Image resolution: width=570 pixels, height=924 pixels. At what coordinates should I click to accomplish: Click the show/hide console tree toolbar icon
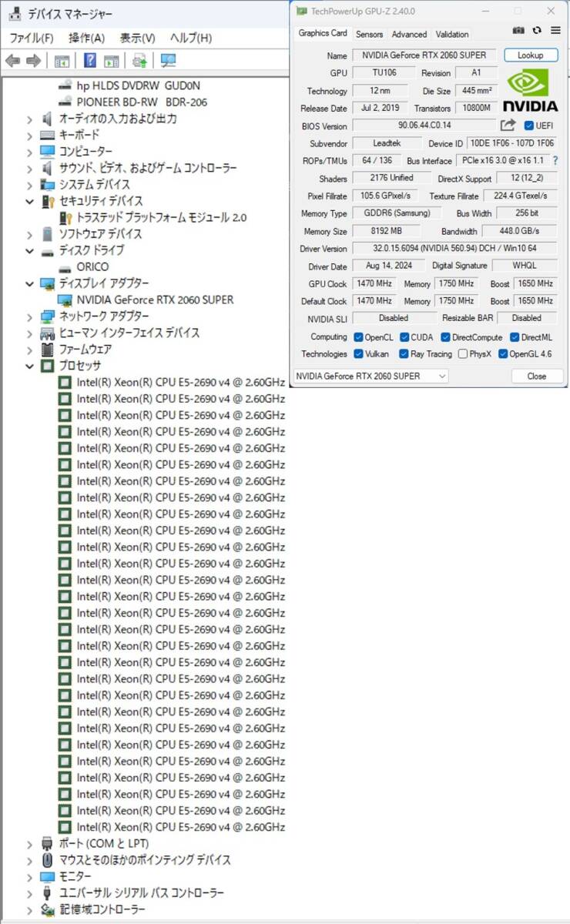point(62,61)
